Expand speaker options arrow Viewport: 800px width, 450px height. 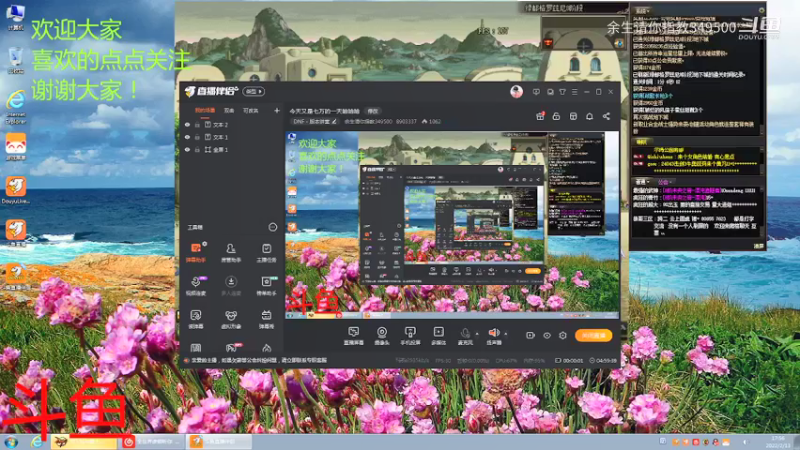[x=506, y=334]
